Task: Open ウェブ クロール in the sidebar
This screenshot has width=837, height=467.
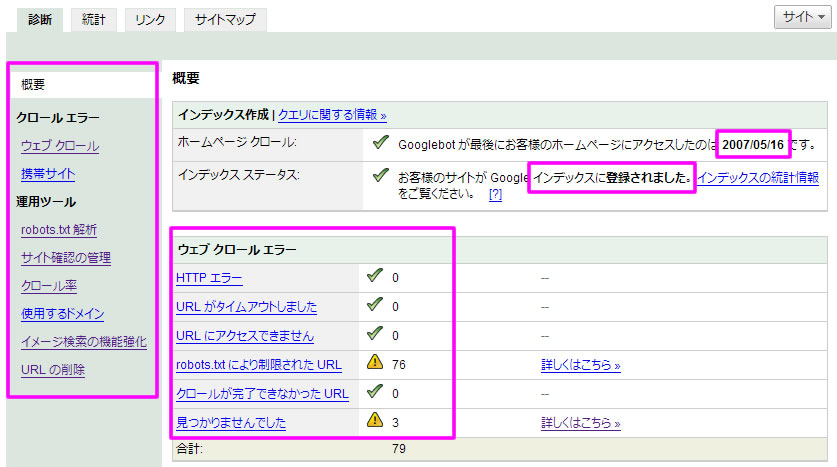Action: [60, 146]
